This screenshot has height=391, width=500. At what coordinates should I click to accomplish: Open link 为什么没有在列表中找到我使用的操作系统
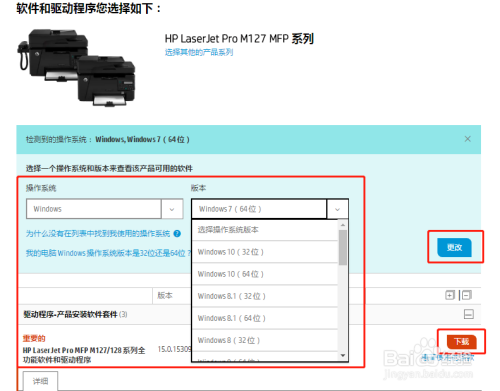click(98, 234)
